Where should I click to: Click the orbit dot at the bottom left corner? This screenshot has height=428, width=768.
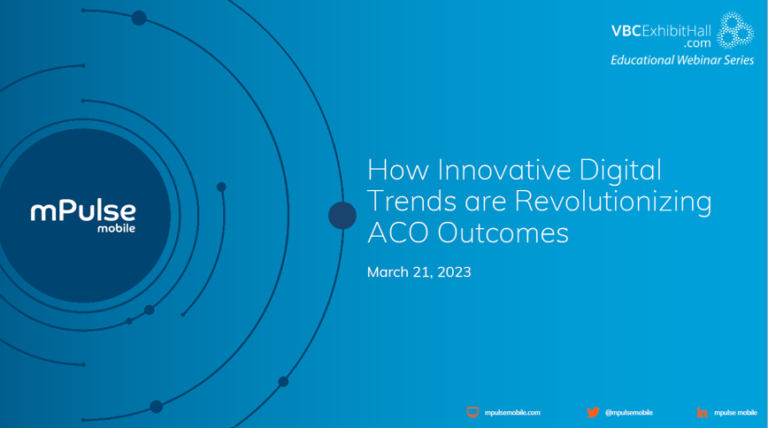coord(156,406)
